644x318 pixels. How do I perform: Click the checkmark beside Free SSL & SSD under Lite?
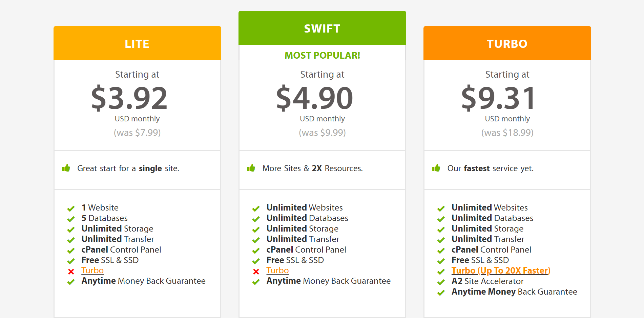(x=71, y=261)
